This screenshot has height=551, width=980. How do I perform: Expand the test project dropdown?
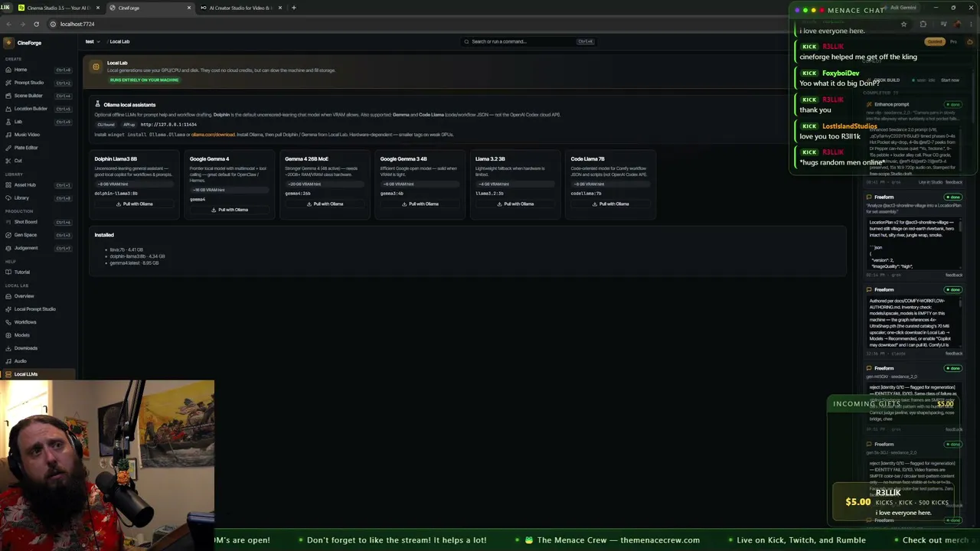(92, 41)
